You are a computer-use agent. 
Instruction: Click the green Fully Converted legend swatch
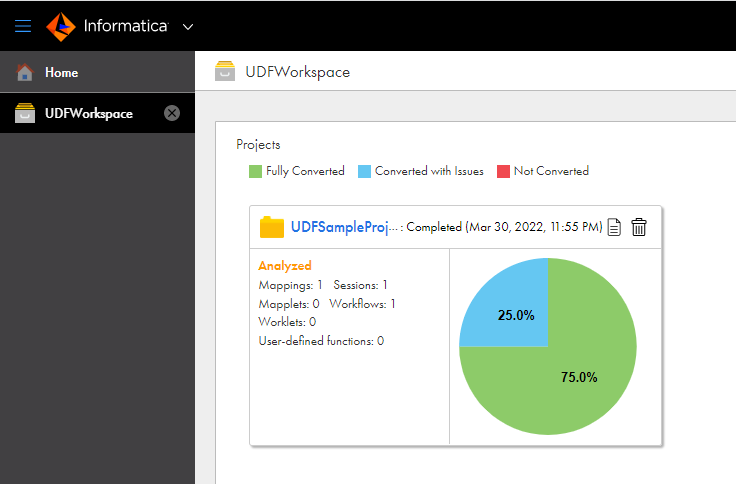[255, 171]
